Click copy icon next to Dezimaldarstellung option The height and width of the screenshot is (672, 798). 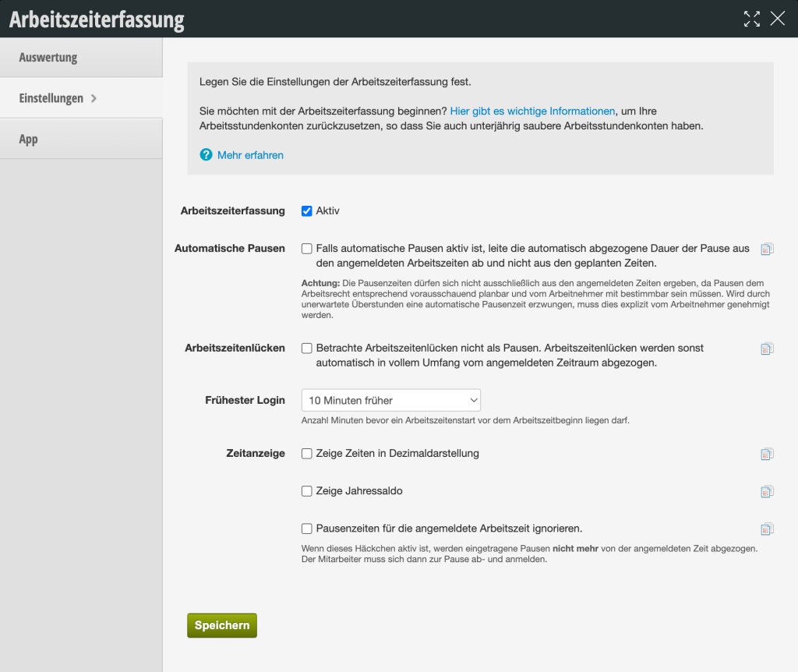click(767, 454)
